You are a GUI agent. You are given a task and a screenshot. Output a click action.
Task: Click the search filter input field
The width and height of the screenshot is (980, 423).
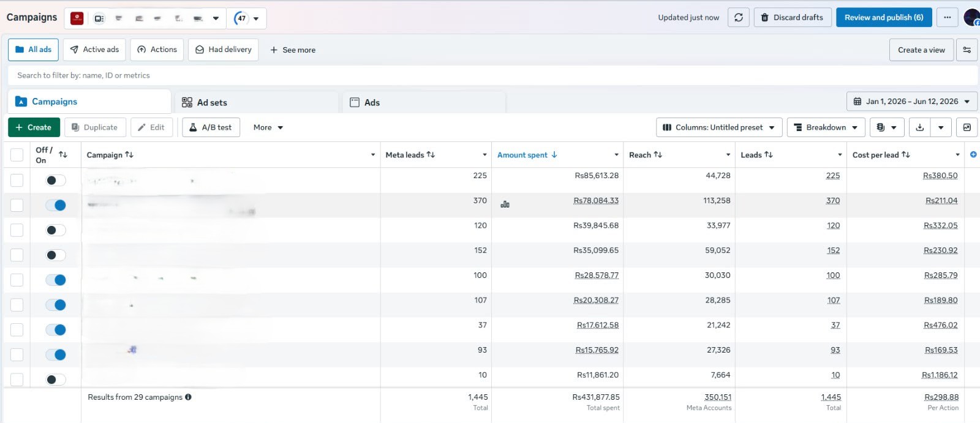click(x=492, y=75)
